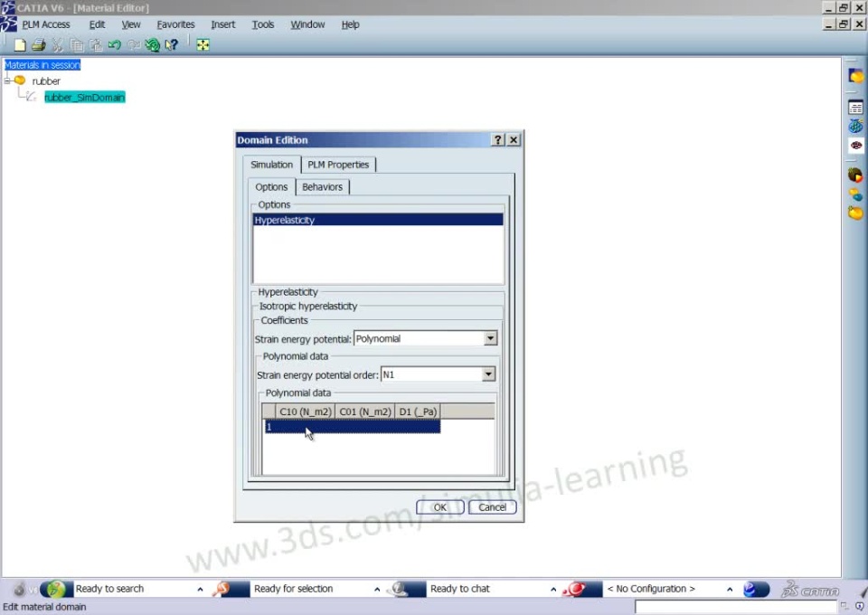
Task: Select the Options sub-tab
Action: (x=271, y=187)
